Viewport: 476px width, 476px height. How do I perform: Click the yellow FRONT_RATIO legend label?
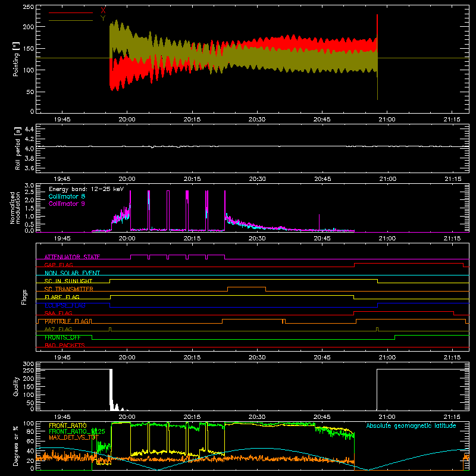(68, 425)
